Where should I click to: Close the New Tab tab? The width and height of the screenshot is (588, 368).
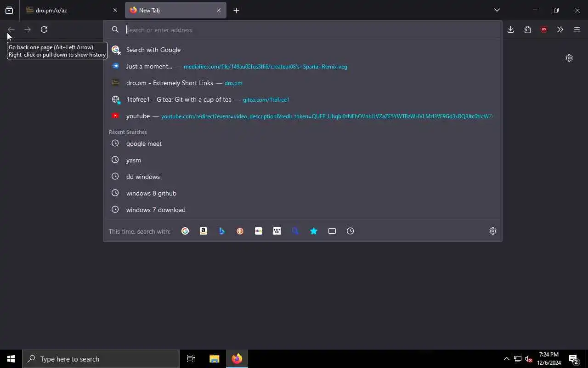[x=219, y=10]
